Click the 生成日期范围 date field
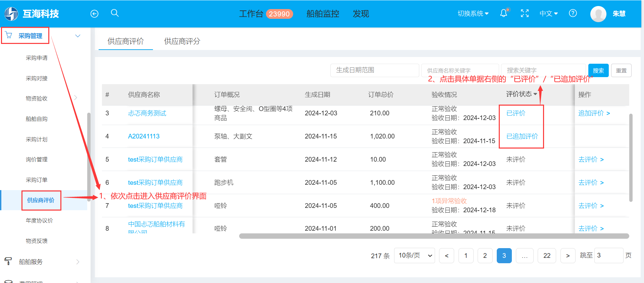644x283 pixels. [x=375, y=70]
